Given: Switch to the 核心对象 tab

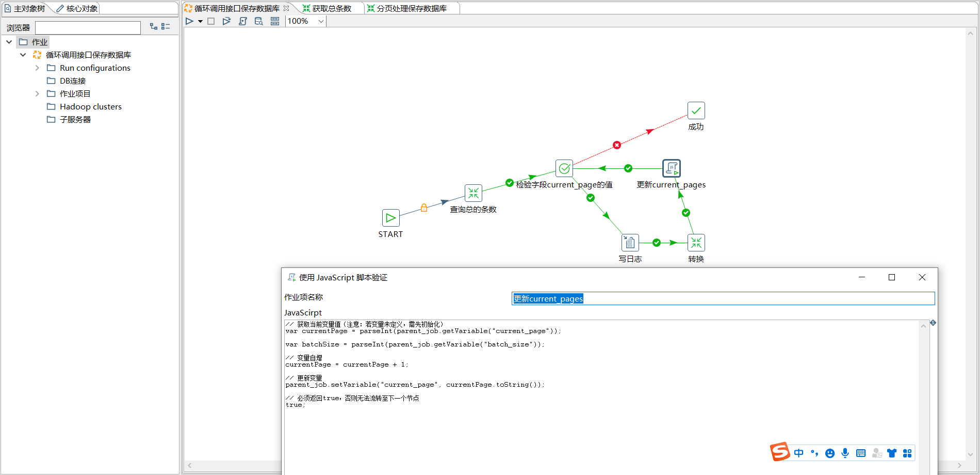Looking at the screenshot, I should pos(77,8).
